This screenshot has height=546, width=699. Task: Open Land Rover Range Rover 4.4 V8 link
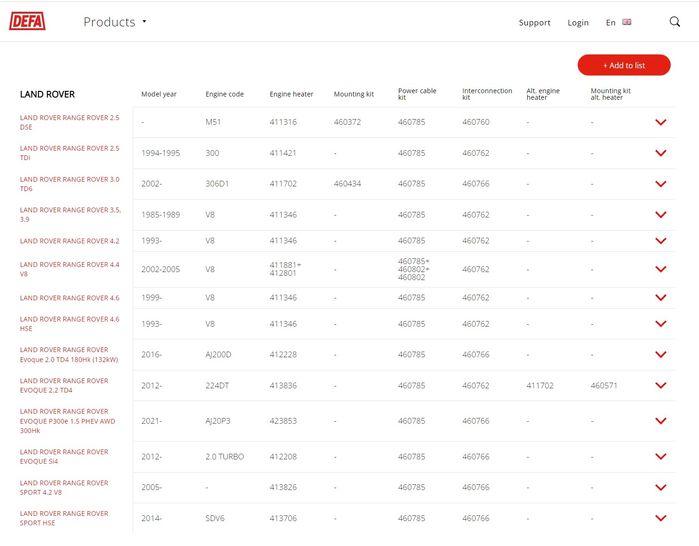tap(70, 269)
